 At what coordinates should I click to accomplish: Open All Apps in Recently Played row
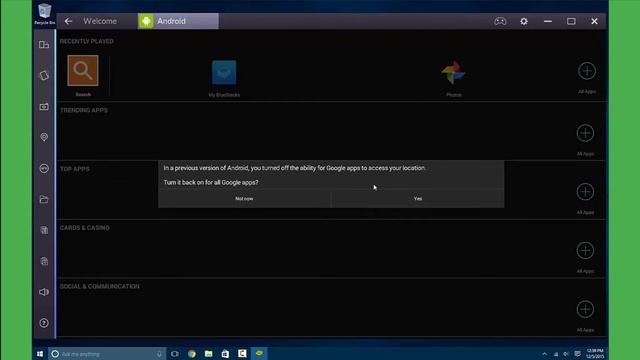click(x=587, y=71)
